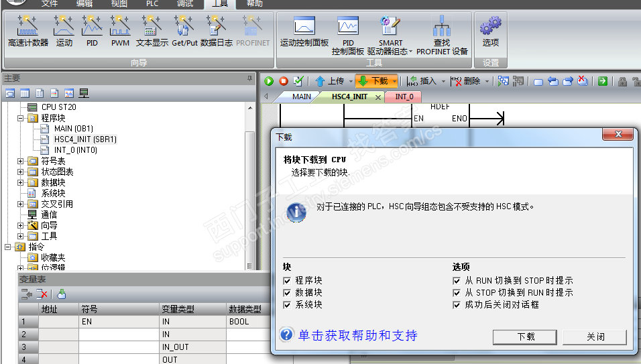Expand the Cross reference (交叉引用) node
Screen dimensions: 641x364
pyautogui.click(x=20, y=204)
